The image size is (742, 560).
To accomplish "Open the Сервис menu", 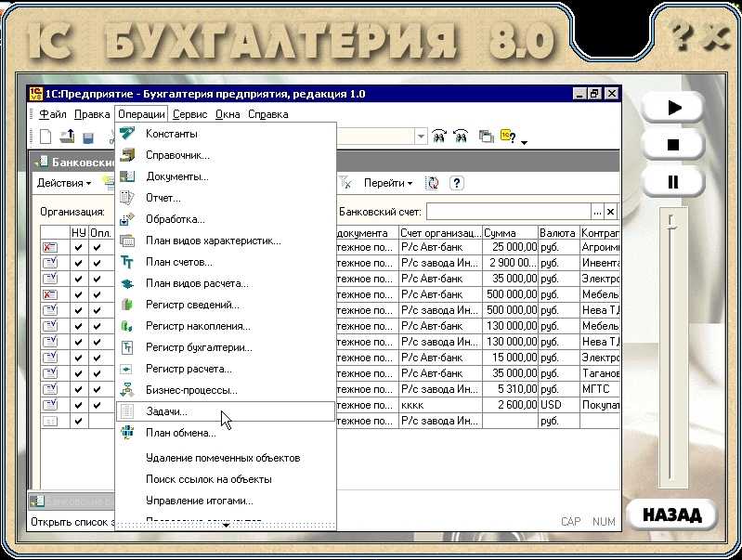I will 189,114.
